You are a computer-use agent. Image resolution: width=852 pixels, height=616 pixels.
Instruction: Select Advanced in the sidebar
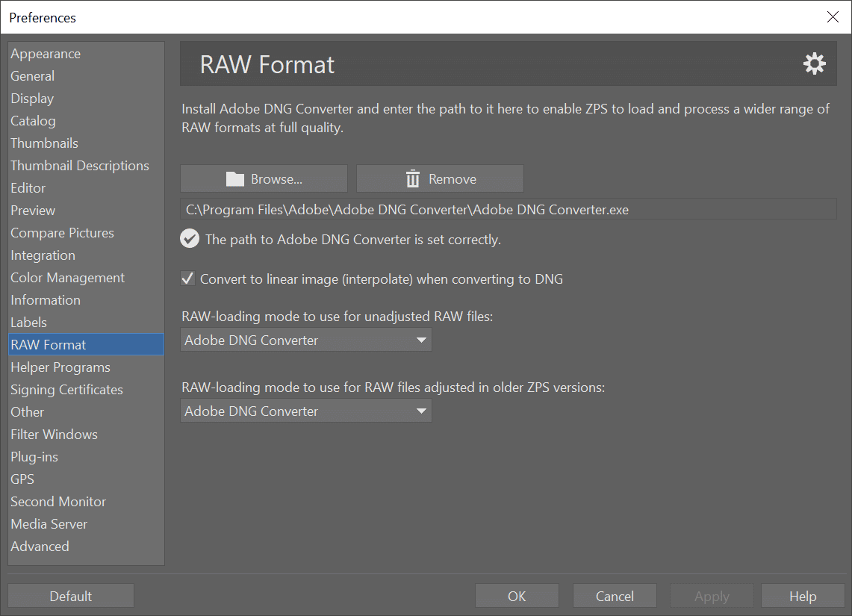pyautogui.click(x=86, y=546)
